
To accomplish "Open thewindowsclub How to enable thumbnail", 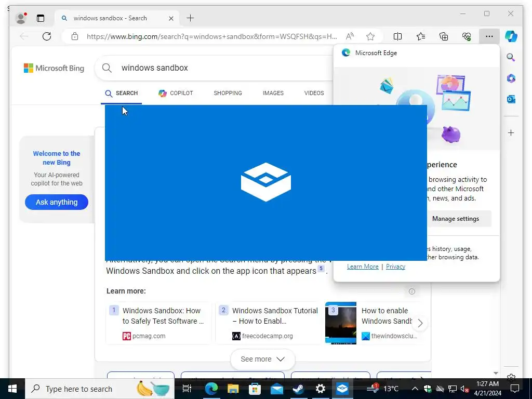I will [341, 323].
